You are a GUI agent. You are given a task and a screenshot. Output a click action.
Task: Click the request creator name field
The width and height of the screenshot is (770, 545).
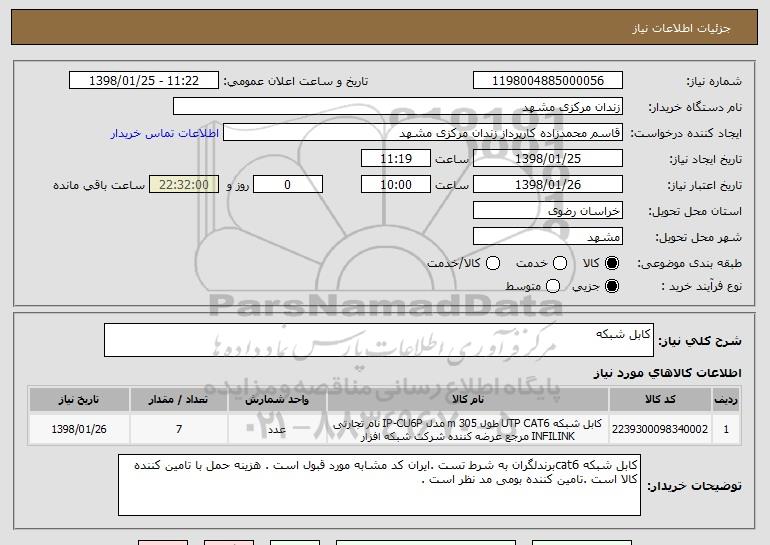(x=423, y=133)
